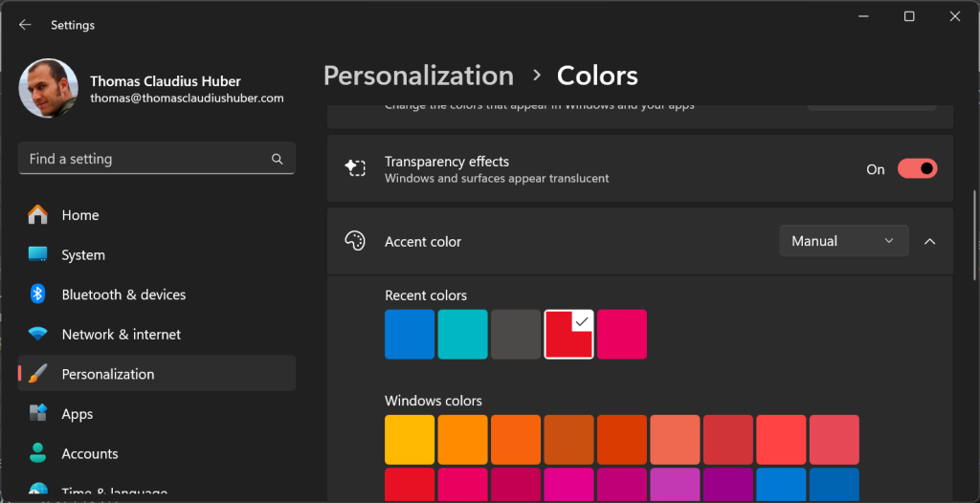Click the Home house icon
This screenshot has height=503, width=980.
tap(38, 214)
